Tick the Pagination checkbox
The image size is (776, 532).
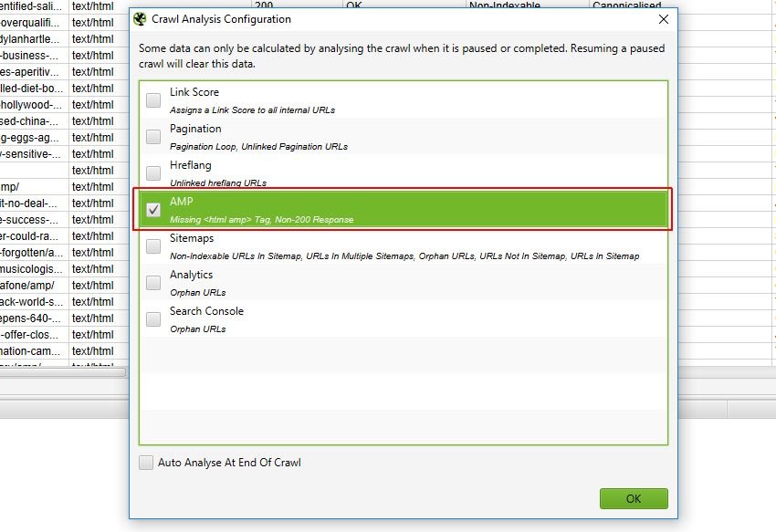(x=153, y=137)
